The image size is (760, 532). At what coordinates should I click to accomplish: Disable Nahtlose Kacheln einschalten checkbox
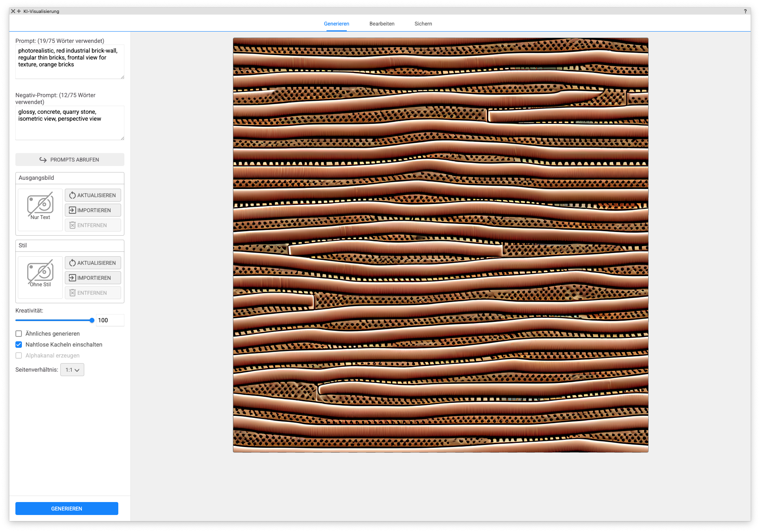(x=19, y=345)
